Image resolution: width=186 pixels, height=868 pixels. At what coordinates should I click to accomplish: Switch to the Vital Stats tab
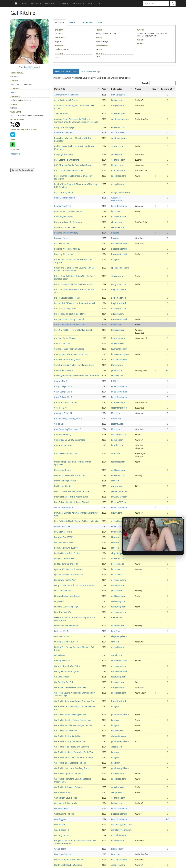[59, 23]
